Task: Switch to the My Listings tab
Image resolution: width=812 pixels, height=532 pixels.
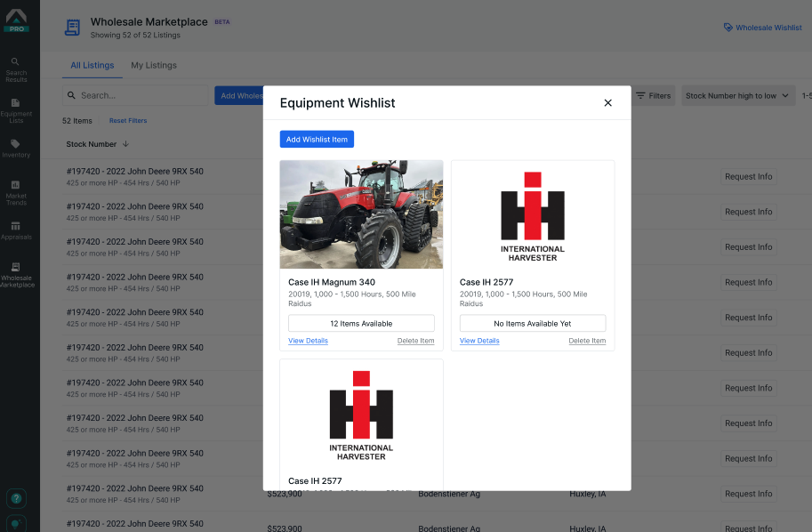Action: (x=154, y=65)
